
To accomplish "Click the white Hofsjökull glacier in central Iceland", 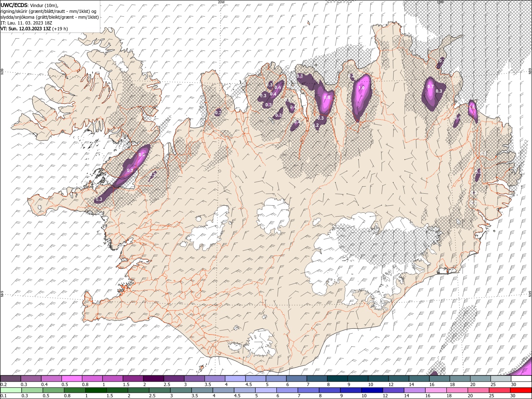I will tap(273, 215).
